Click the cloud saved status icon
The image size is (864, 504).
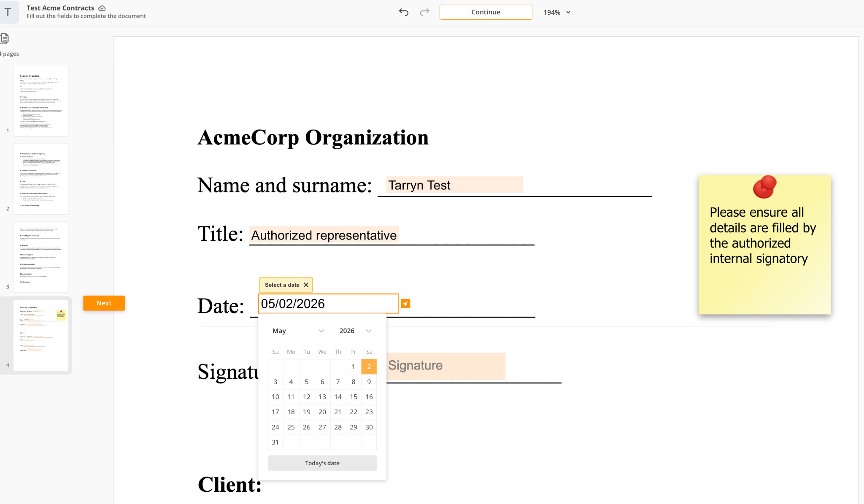click(102, 8)
